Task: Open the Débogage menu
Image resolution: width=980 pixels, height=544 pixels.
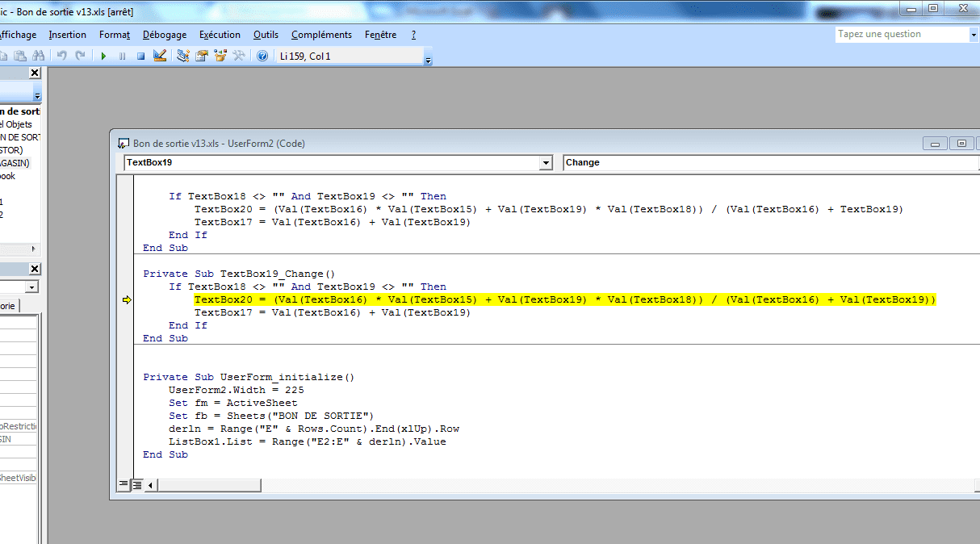Action: [165, 35]
